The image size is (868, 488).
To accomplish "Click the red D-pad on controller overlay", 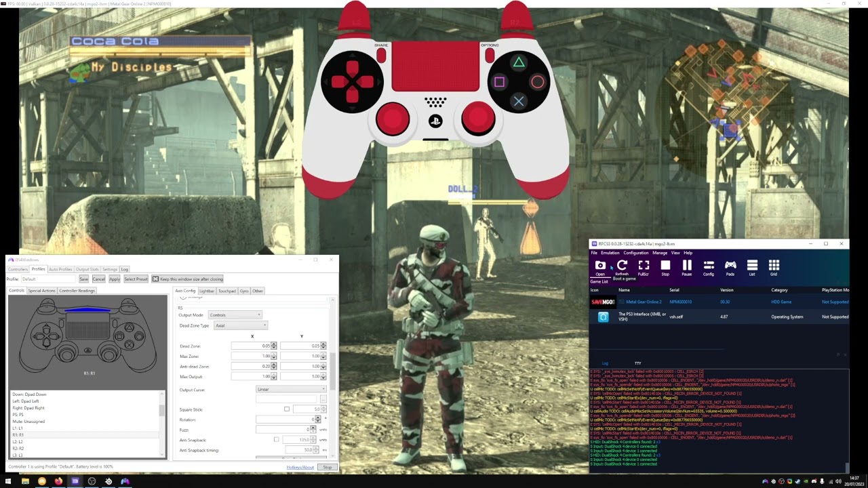I will (x=352, y=82).
